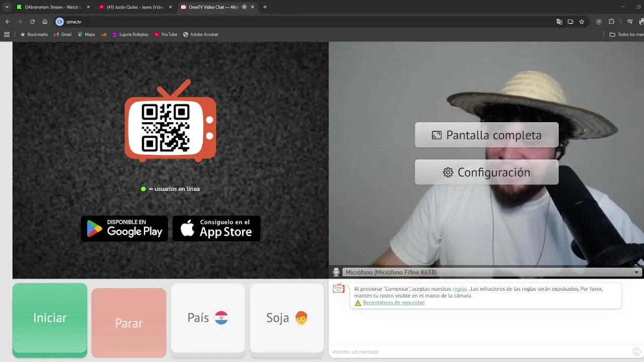Bookmark this page with the star
Screen dimensions: 644x362
[582, 22]
